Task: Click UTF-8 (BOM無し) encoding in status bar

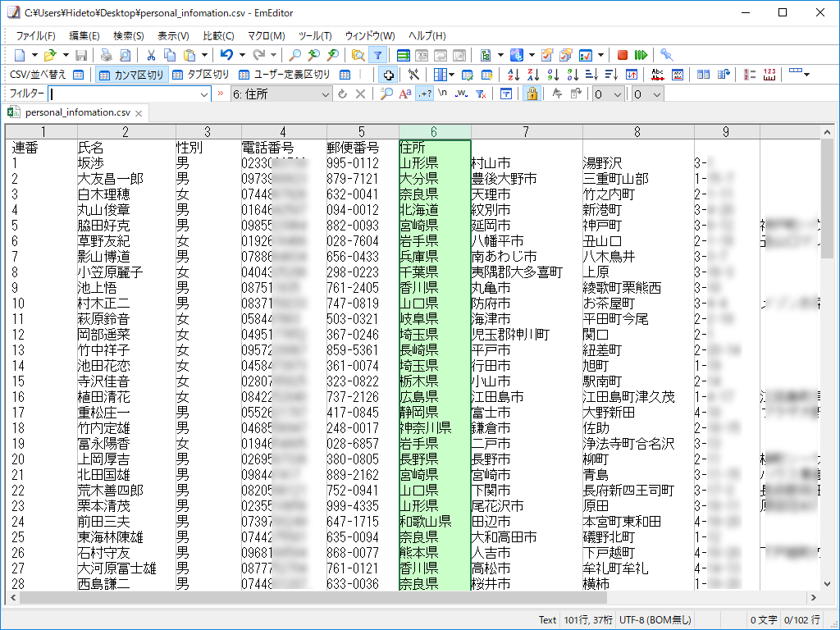Action: click(655, 620)
